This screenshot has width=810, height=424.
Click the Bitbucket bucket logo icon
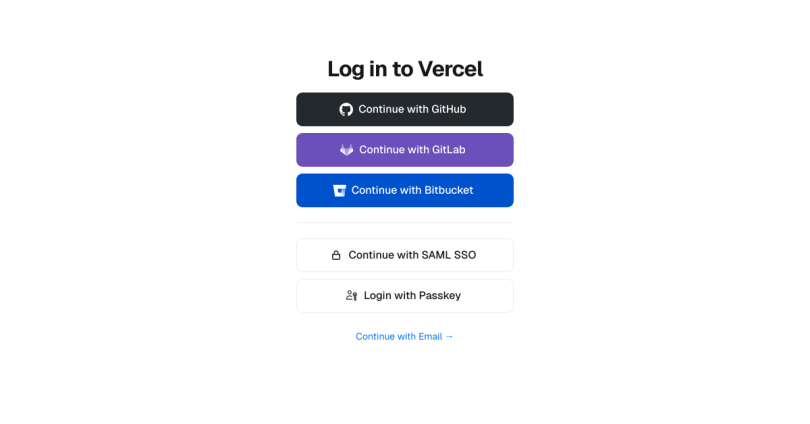(339, 191)
